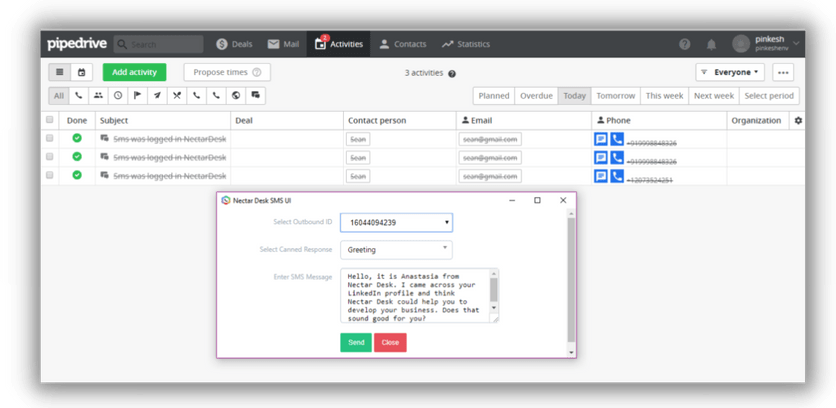The width and height of the screenshot is (836, 408).
Task: Open the notifications bell
Action: point(711,44)
